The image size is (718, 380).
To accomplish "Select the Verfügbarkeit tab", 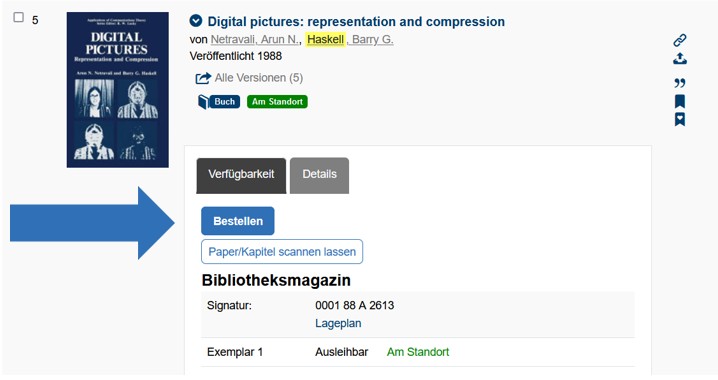I will 241,175.
